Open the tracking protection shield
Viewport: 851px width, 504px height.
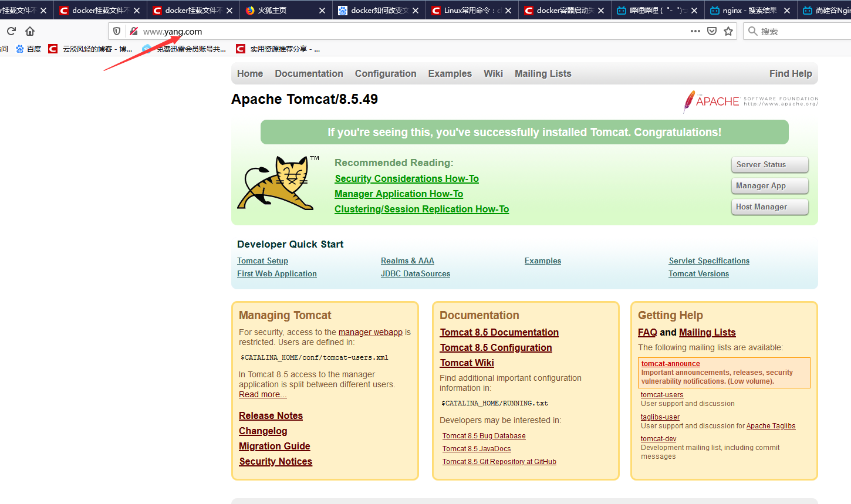117,31
